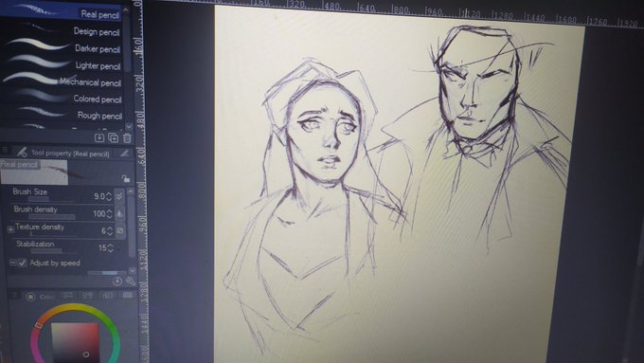Open the Brush density dynamics settings button

point(120,213)
